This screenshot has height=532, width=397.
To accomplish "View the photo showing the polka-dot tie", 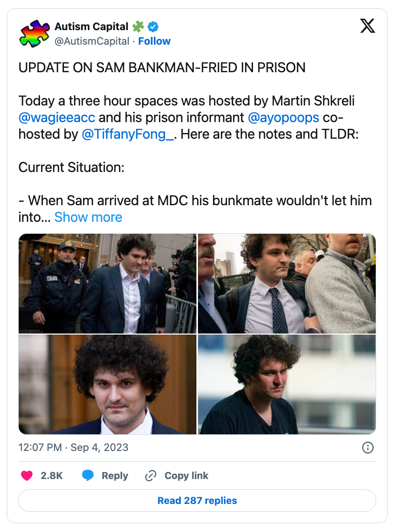I will click(x=287, y=284).
